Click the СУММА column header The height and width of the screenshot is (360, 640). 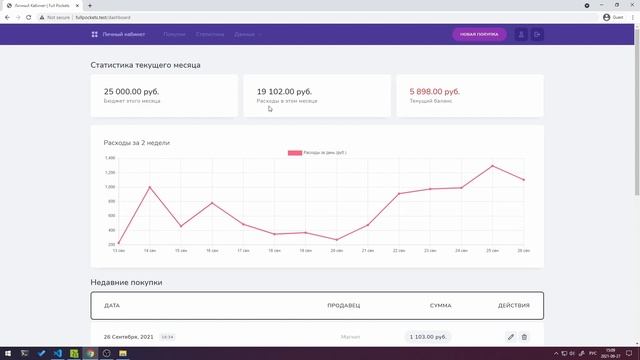(440, 305)
